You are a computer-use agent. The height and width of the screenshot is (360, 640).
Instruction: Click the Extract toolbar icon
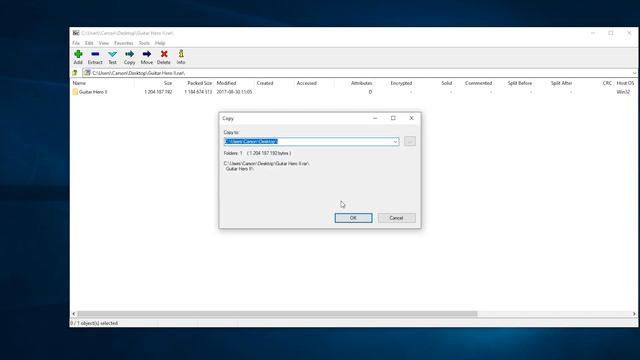(x=95, y=57)
